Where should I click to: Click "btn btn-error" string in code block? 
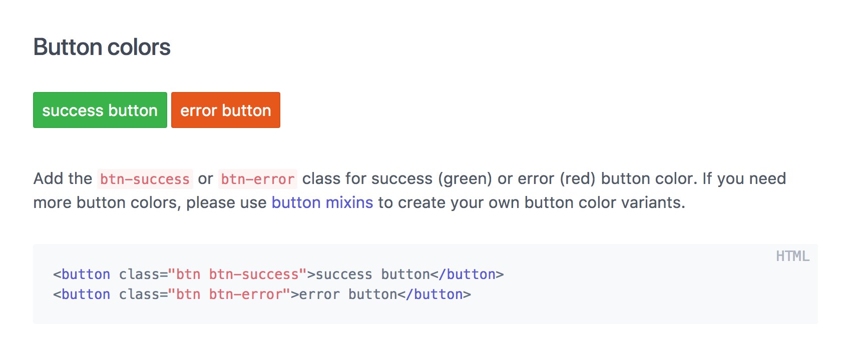click(229, 294)
